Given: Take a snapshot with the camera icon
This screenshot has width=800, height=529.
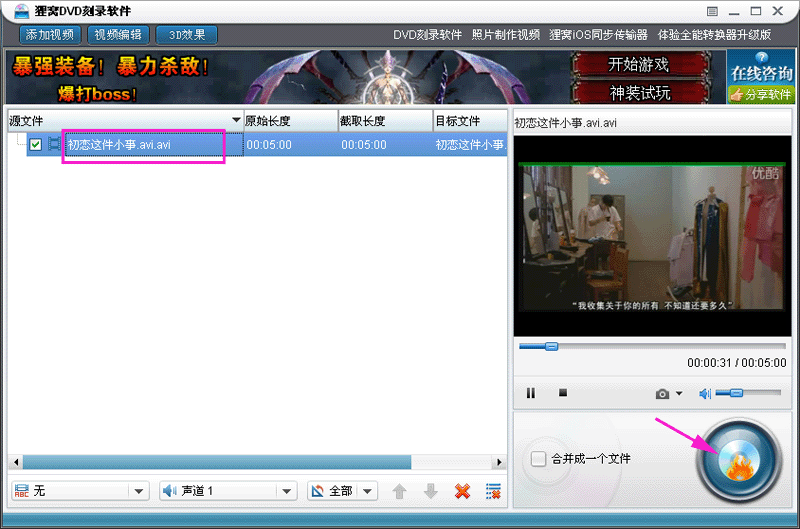Looking at the screenshot, I should click(x=662, y=393).
